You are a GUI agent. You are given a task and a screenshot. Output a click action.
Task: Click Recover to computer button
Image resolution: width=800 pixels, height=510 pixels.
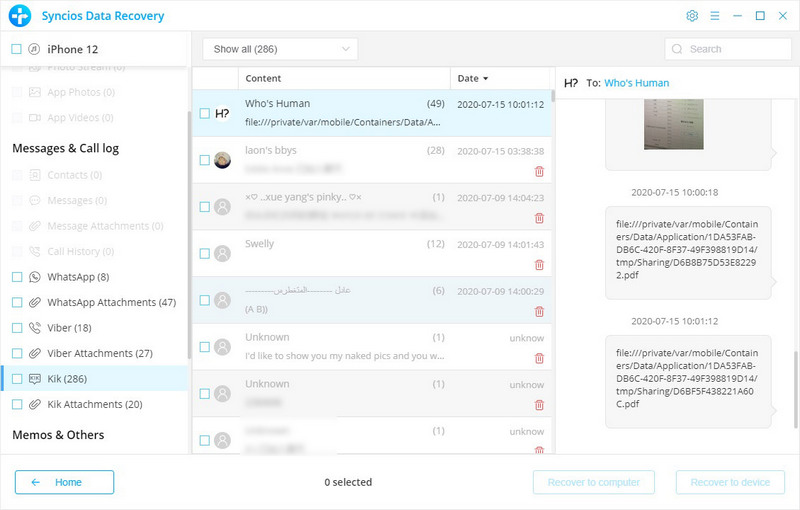coord(594,482)
